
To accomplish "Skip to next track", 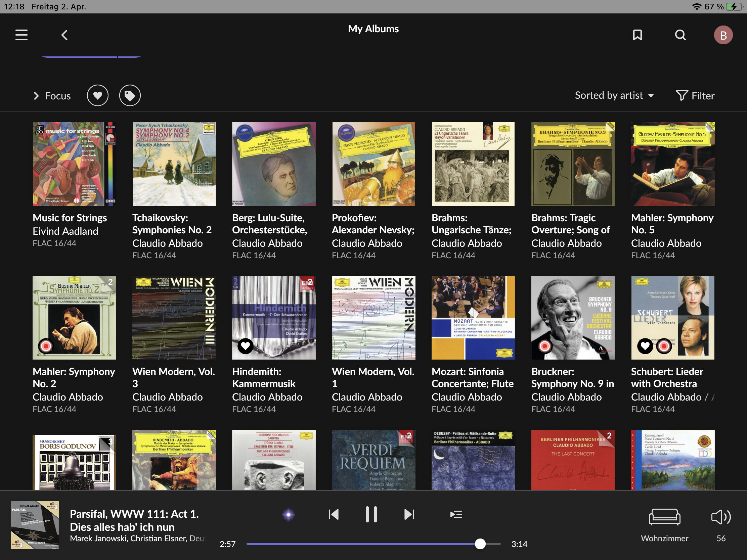I will tap(409, 514).
